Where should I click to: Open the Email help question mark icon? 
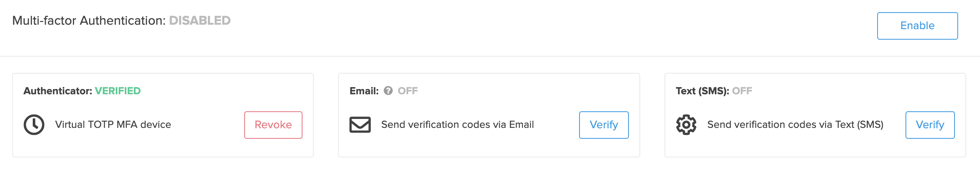click(388, 91)
